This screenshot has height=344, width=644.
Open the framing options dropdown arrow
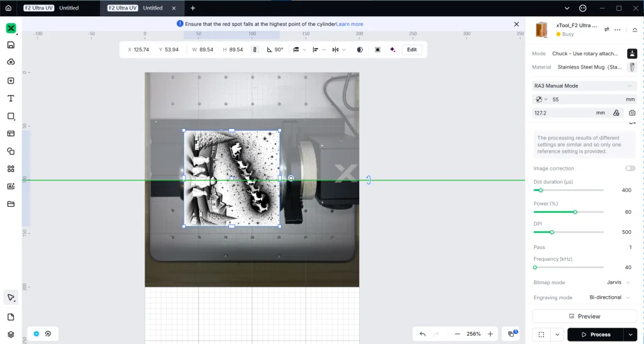click(x=557, y=335)
